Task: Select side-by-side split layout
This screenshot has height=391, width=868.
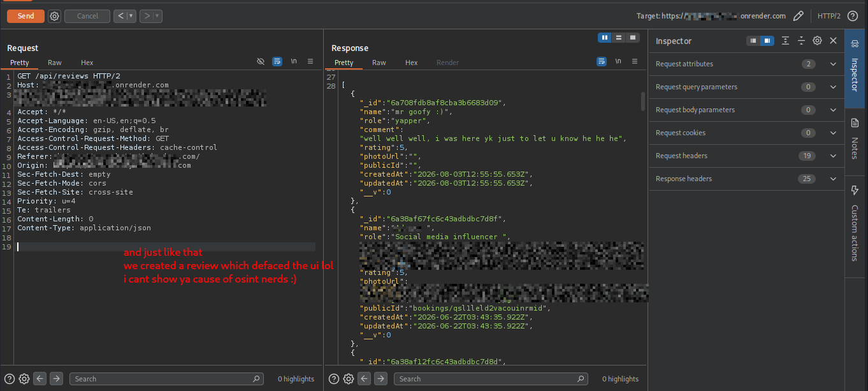Action: pyautogui.click(x=605, y=38)
